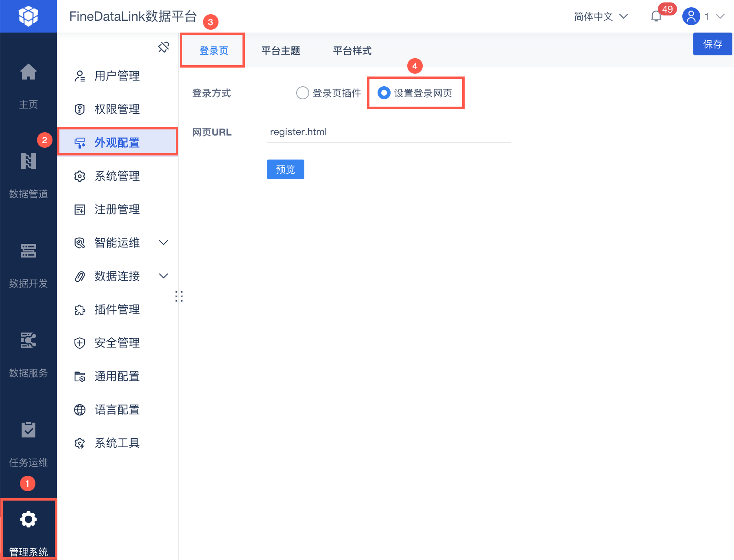Open 插件管理 menu item
The image size is (734, 560).
pyautogui.click(x=117, y=310)
